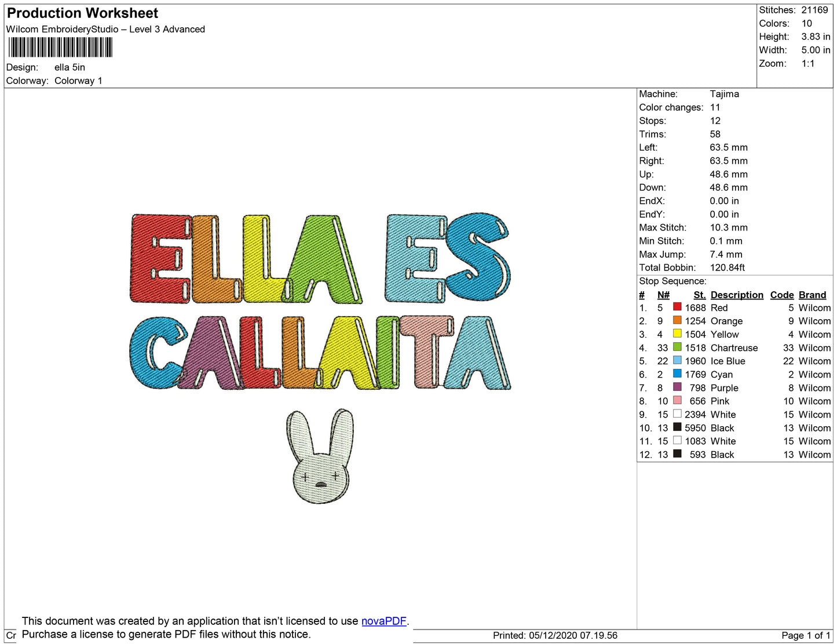Select the Purple thread swatch
This screenshot has height=644, width=837.
tap(677, 387)
